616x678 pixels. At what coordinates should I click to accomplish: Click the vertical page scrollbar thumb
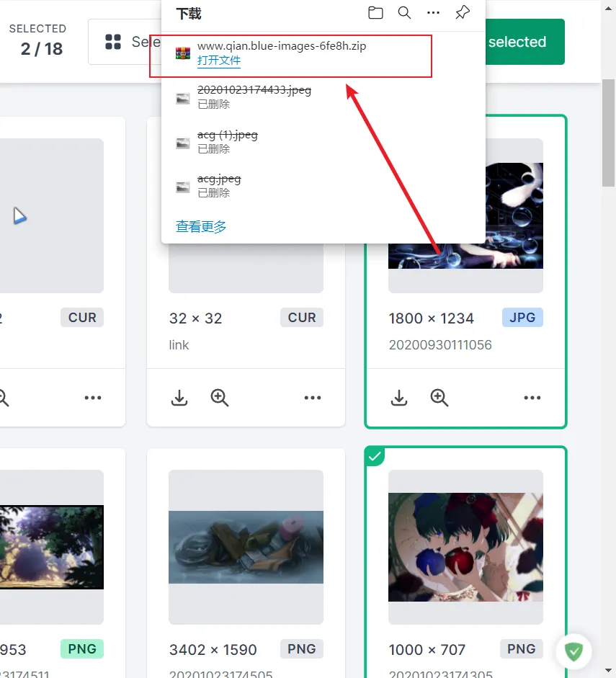608,133
